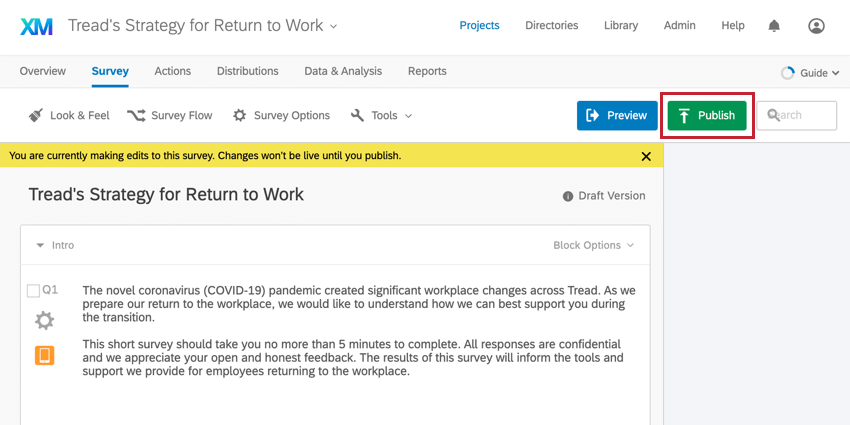The image size is (850, 425).
Task: Go to Admin
Action: (679, 25)
